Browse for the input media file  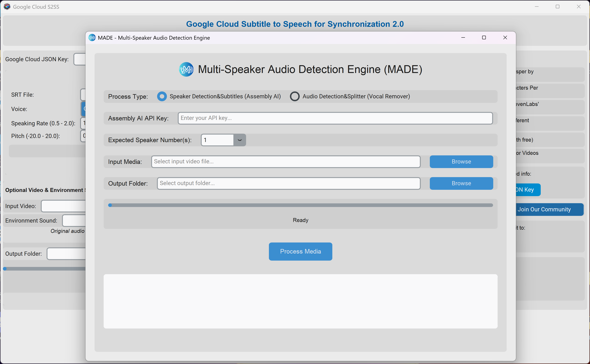point(461,162)
